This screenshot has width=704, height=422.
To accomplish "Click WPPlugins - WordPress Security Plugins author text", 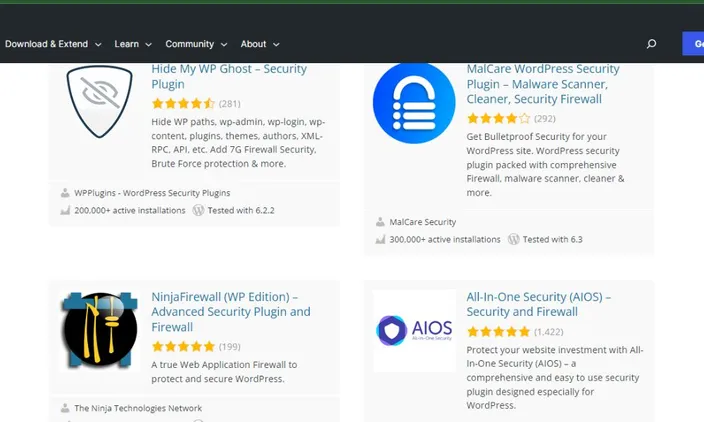I will (x=152, y=193).
